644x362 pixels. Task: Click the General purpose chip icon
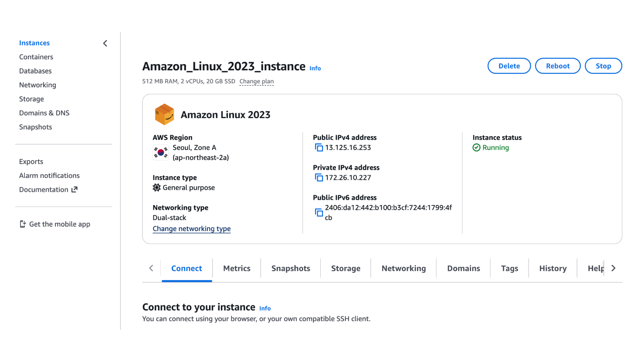[x=157, y=188]
